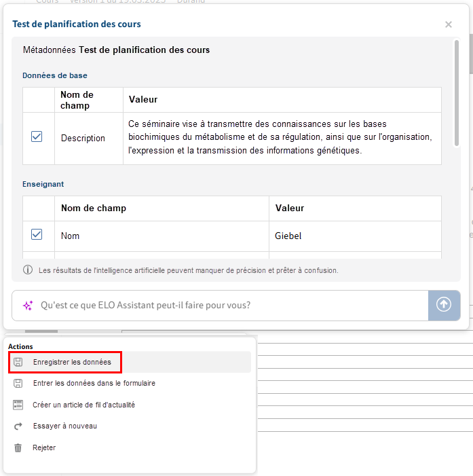The image size is (473, 476).
Task: Click the ELO Assistant sparkle icon
Action: [x=28, y=306]
